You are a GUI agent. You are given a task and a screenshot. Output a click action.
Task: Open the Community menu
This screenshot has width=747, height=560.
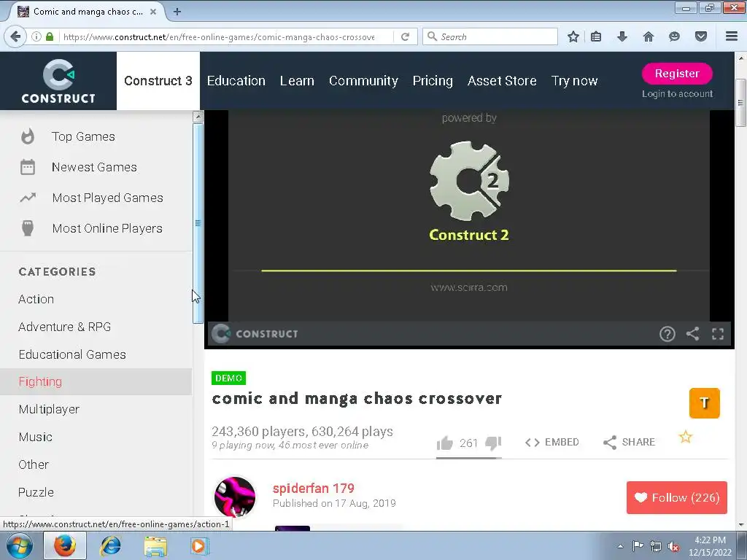click(363, 80)
